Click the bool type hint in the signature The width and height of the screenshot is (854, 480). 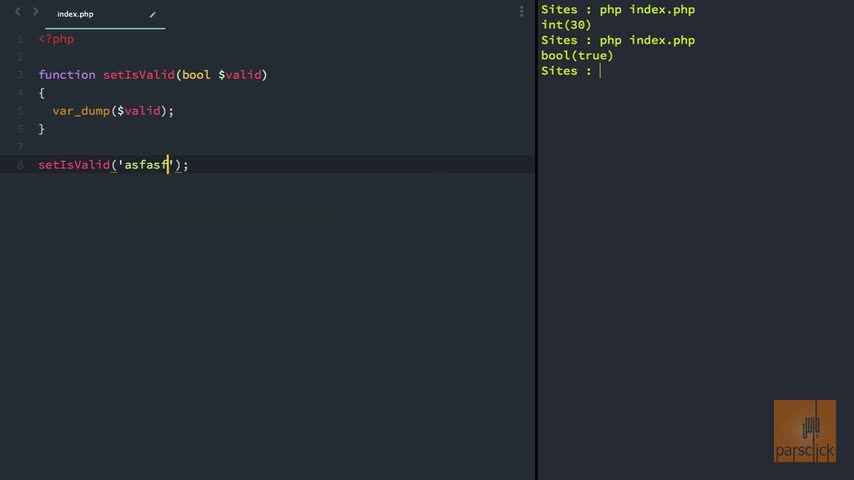click(x=196, y=75)
